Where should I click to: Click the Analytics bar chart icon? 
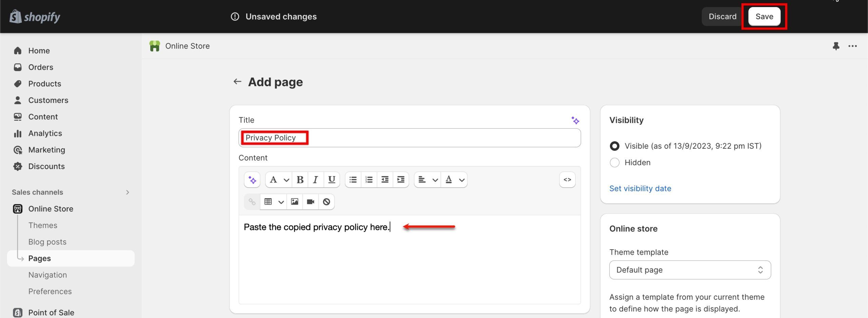pyautogui.click(x=18, y=133)
